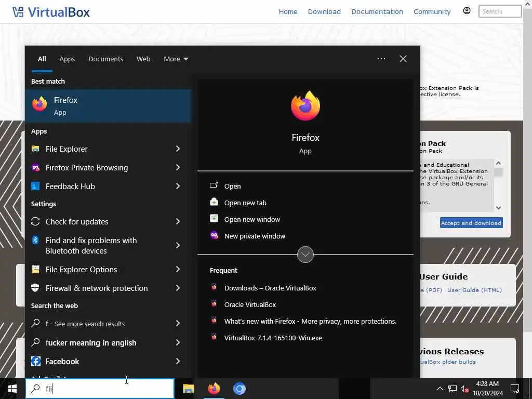
Task: Click the Open new tab icon
Action: [x=214, y=202]
